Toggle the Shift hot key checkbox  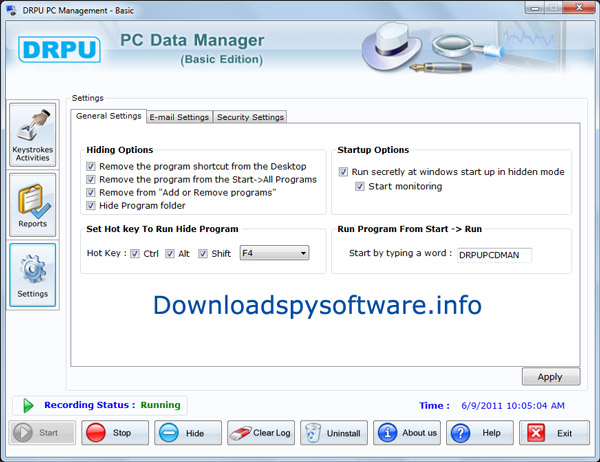[x=203, y=254]
